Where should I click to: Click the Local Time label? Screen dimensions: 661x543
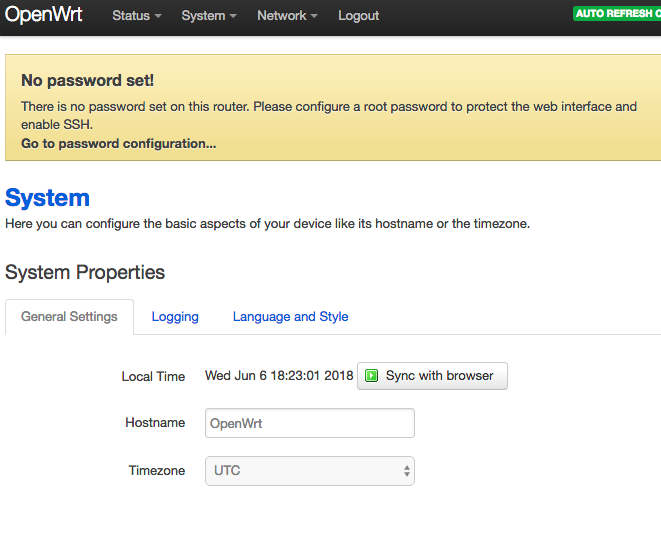tap(153, 377)
